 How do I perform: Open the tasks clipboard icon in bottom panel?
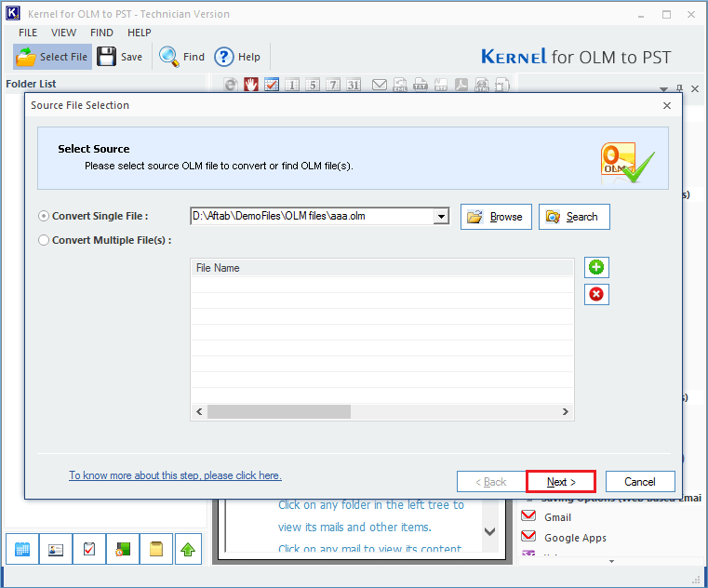click(x=89, y=549)
